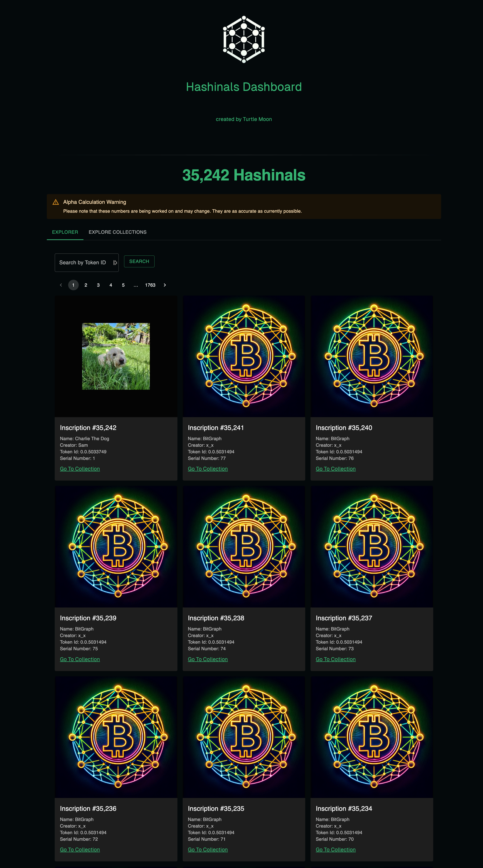This screenshot has height=868, width=483.
Task: Jump to page 1763
Action: click(x=150, y=285)
